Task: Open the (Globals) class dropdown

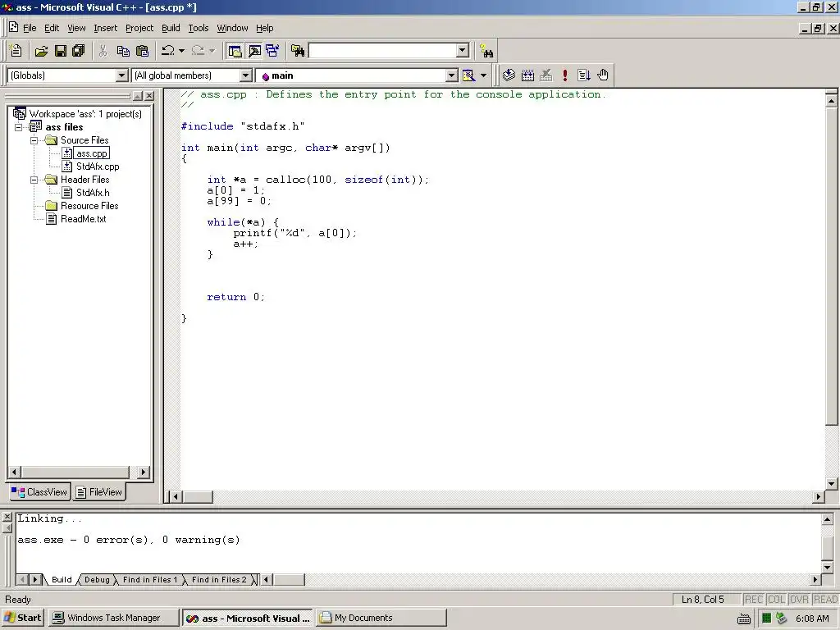Action: coord(122,75)
